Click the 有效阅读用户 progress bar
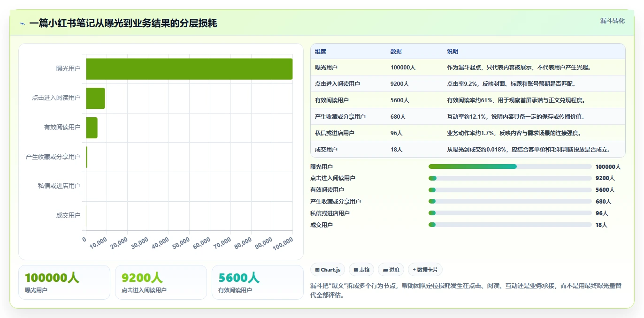 point(510,190)
